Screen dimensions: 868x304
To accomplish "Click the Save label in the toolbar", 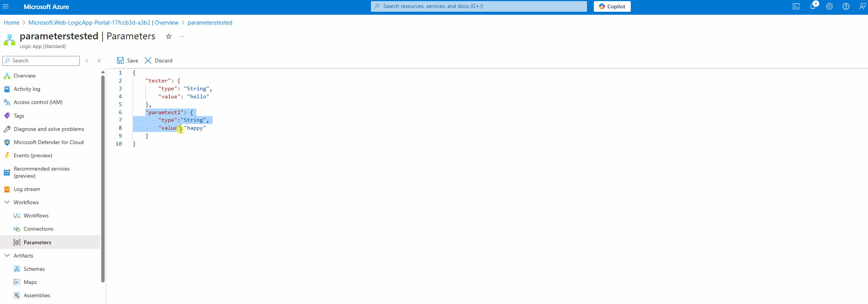I will 133,60.
